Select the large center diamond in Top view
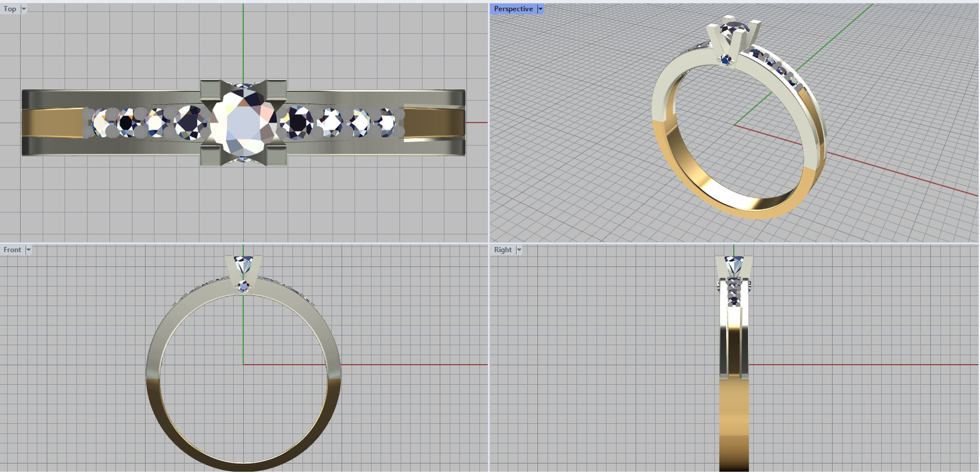980x473 pixels. click(x=243, y=123)
